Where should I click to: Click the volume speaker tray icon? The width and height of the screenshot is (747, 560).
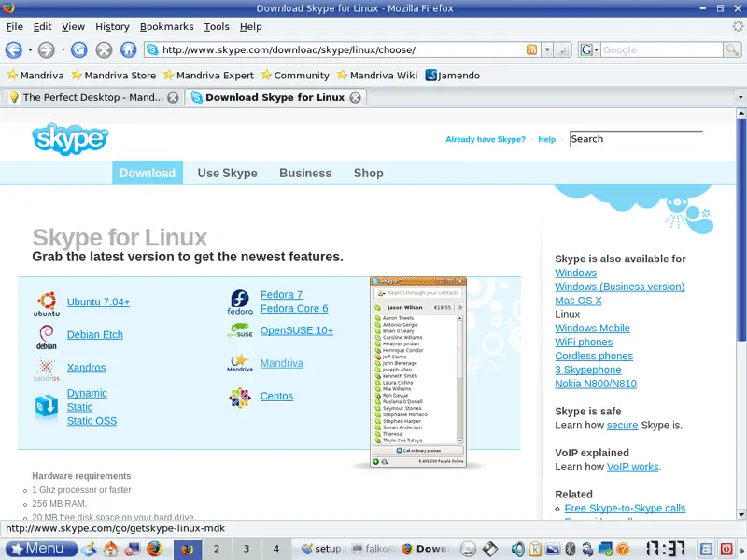(517, 549)
